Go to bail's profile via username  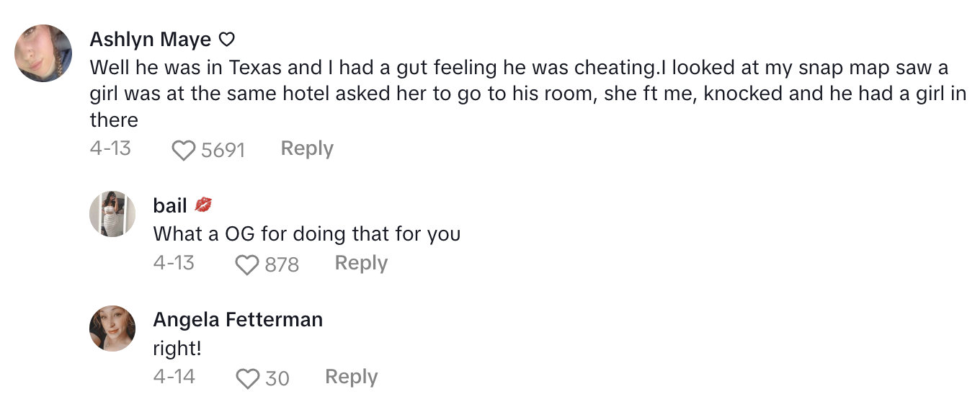170,206
